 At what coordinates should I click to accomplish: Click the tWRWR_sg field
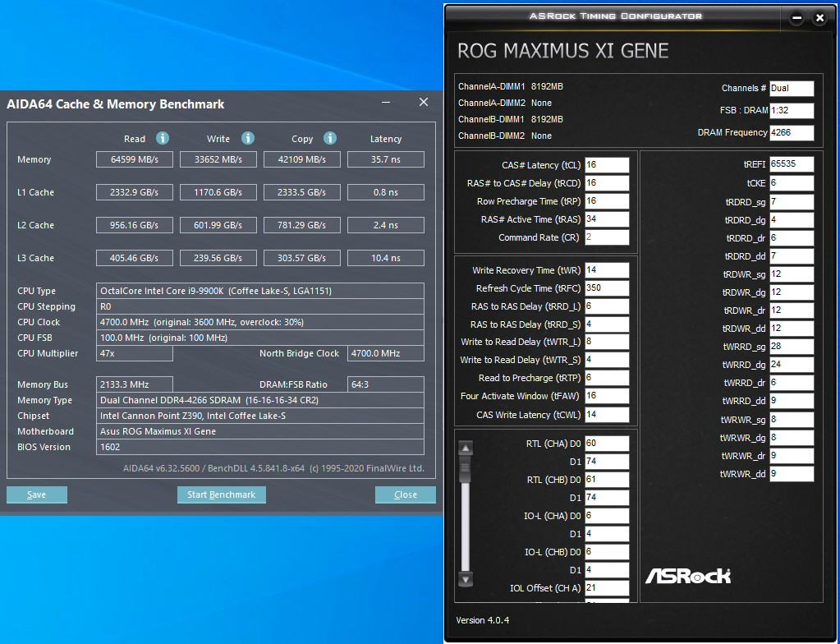coord(792,420)
